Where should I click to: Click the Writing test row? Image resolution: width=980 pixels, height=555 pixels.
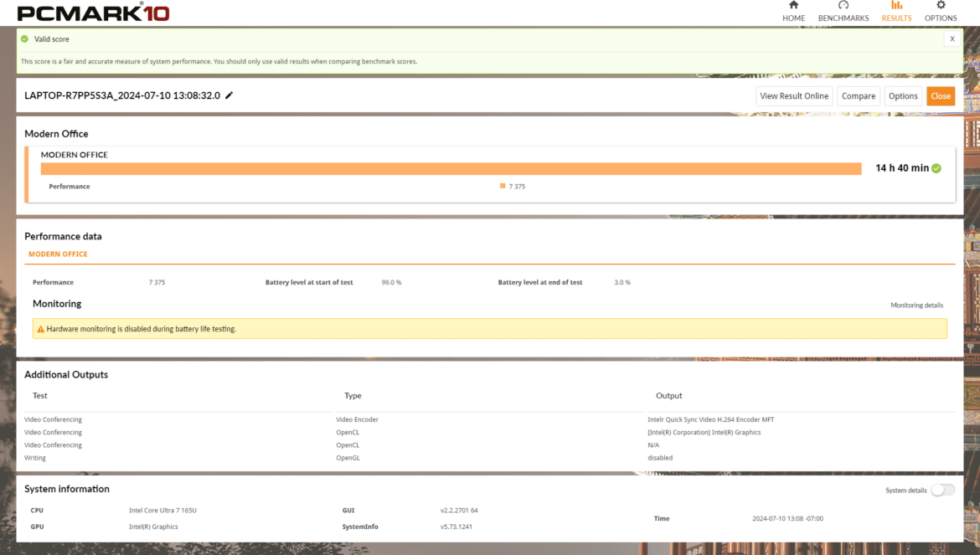click(x=35, y=458)
